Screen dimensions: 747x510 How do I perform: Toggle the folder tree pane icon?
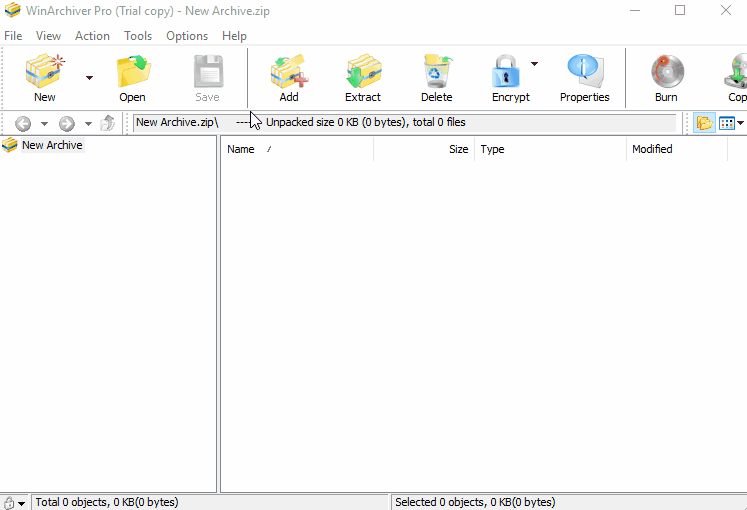[704, 123]
